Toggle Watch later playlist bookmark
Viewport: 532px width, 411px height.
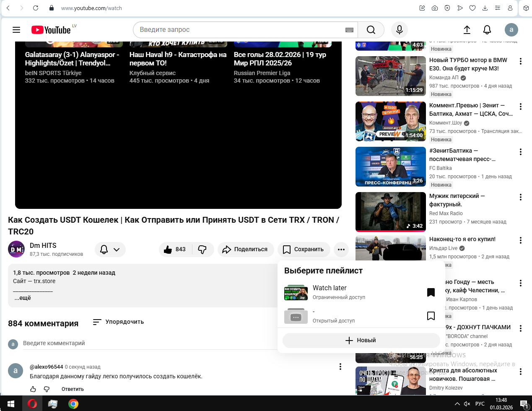coord(431,292)
